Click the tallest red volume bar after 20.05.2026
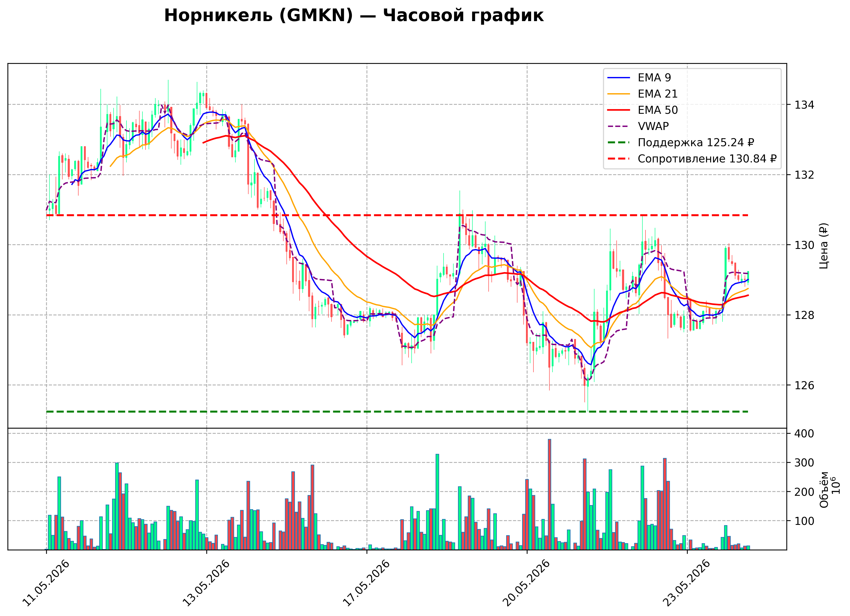The height and width of the screenshot is (616, 850). pyautogui.click(x=549, y=494)
